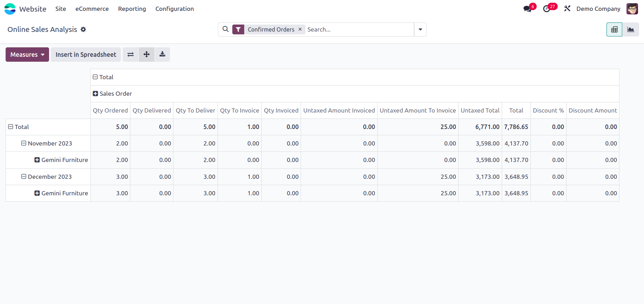The width and height of the screenshot is (644, 304).
Task: Switch to the graph view
Action: click(x=631, y=29)
